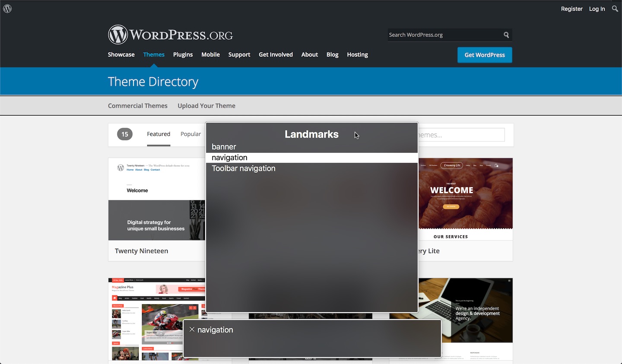Click the 15 themes count badge

pyautogui.click(x=124, y=134)
